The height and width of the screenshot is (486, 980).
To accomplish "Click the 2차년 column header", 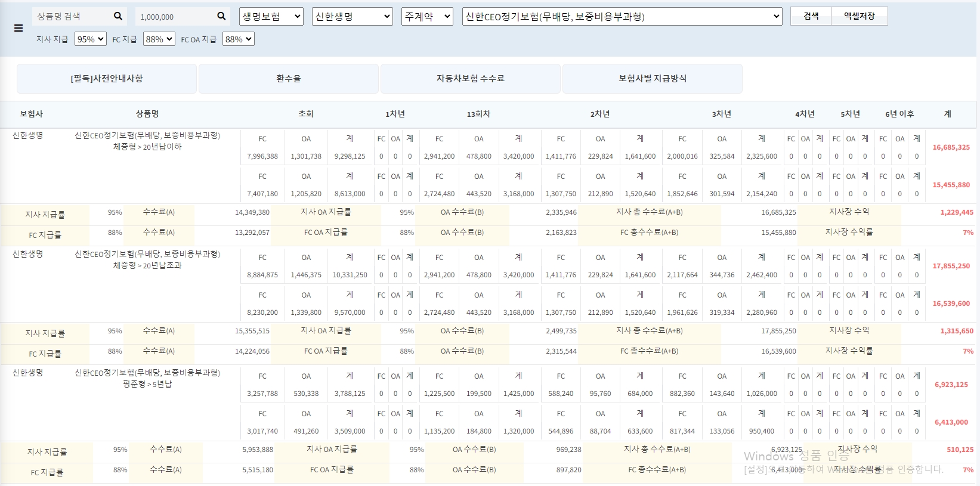I will point(600,114).
